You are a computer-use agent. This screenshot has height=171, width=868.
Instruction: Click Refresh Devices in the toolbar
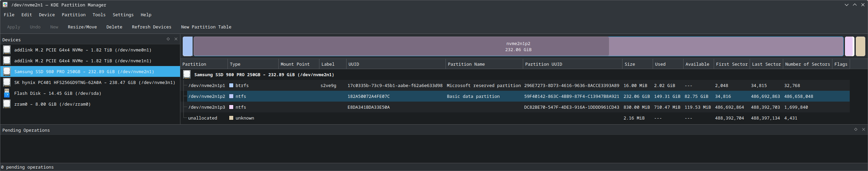(x=151, y=27)
